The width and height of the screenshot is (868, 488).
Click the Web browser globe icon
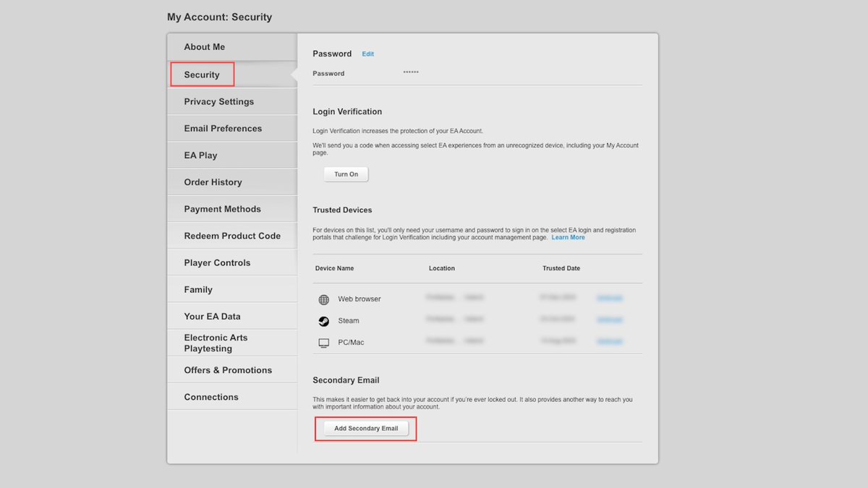(x=323, y=299)
